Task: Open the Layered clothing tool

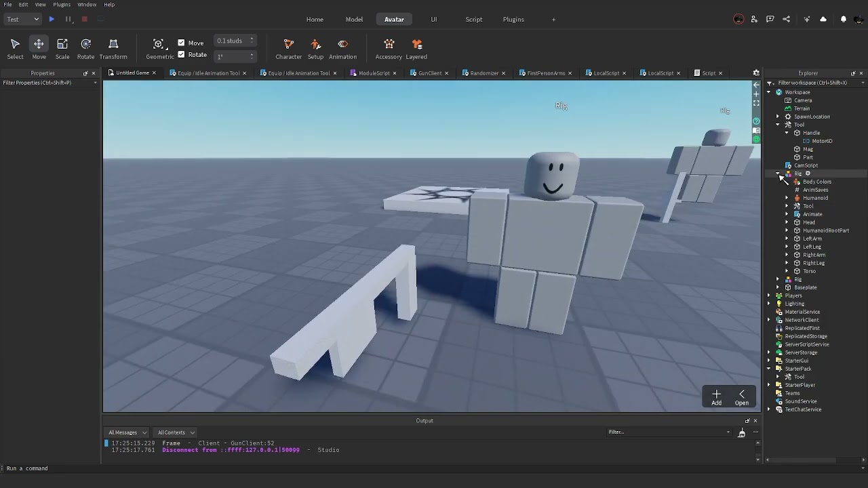Action: [416, 49]
